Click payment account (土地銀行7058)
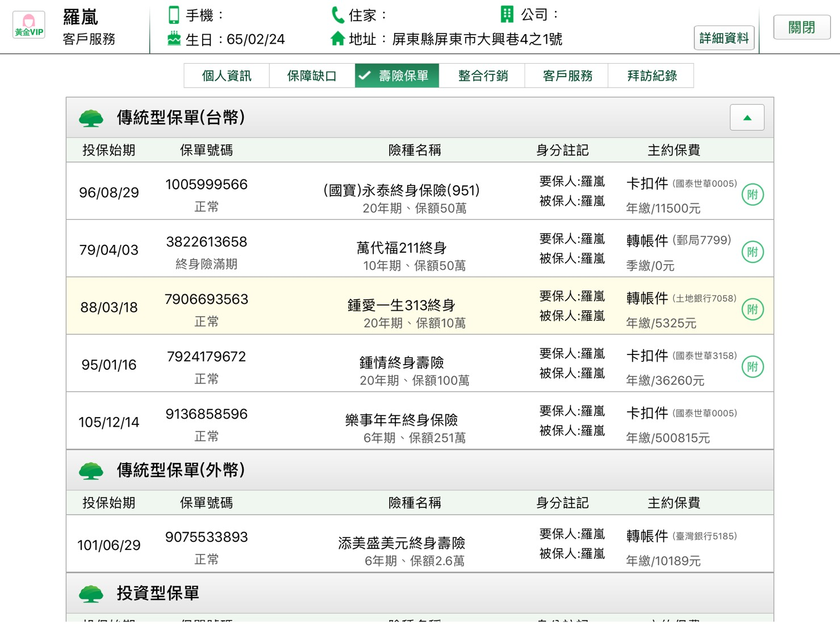 (705, 298)
